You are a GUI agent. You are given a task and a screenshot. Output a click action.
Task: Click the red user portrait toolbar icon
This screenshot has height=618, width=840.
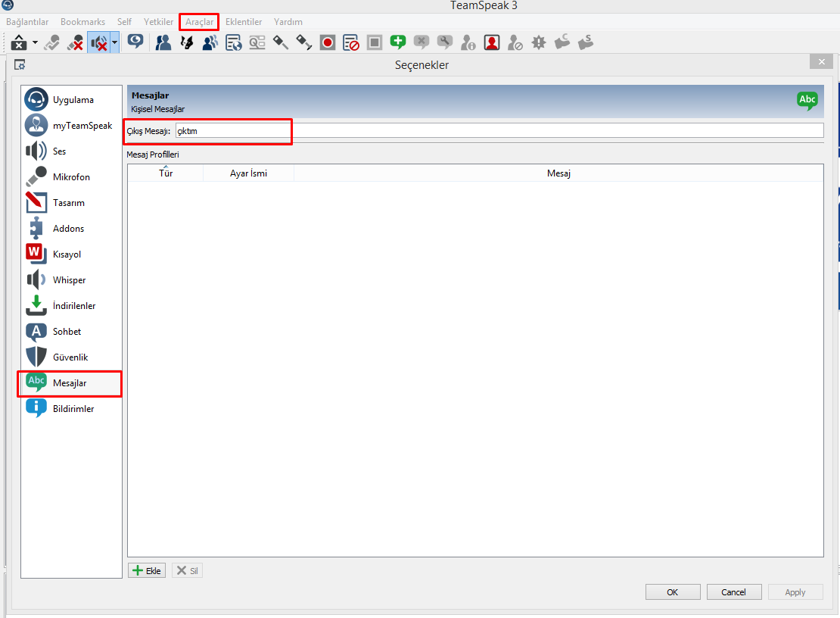(492, 42)
